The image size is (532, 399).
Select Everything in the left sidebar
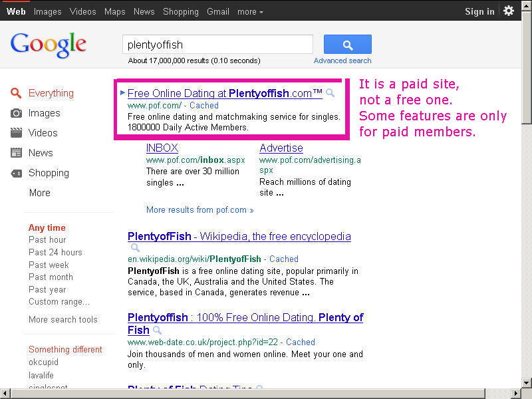click(x=51, y=93)
